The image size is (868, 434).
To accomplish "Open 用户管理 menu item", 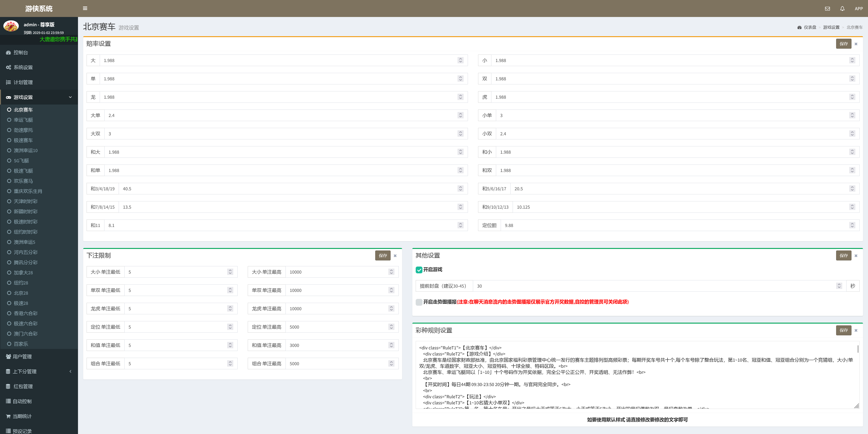I will click(22, 357).
